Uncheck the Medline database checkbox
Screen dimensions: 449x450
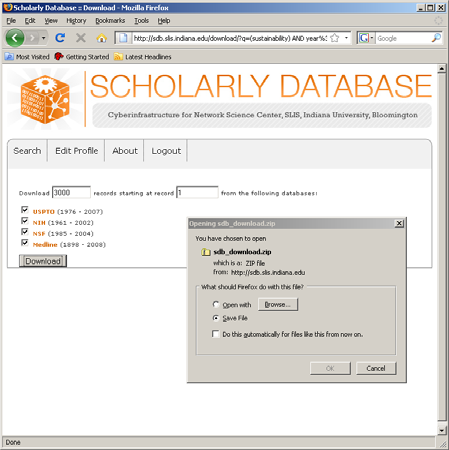point(25,242)
